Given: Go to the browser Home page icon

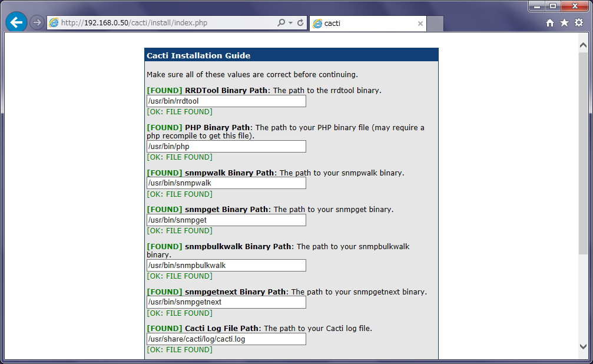Looking at the screenshot, I should click(x=550, y=23).
